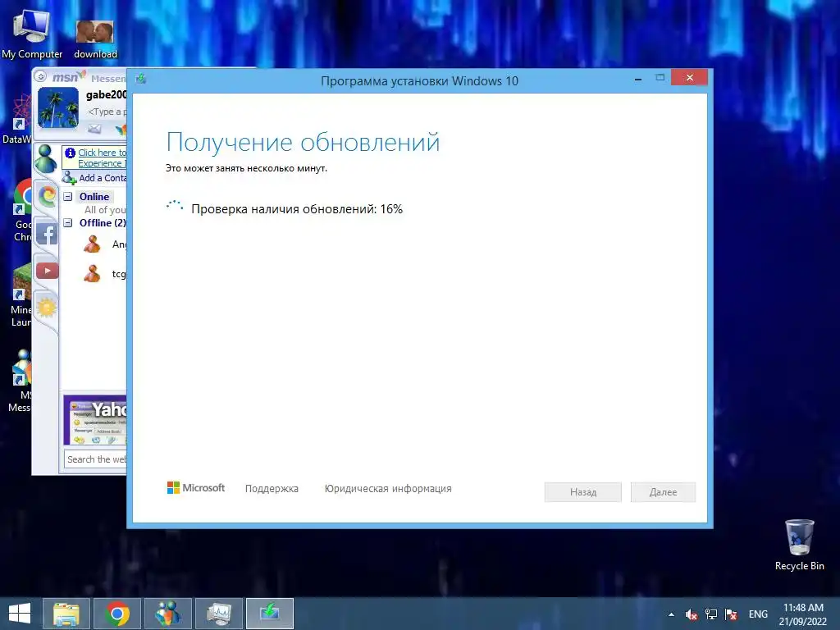Select the YouTube tab in Messenger
Screen dimensions: 840x630
pos(47,271)
